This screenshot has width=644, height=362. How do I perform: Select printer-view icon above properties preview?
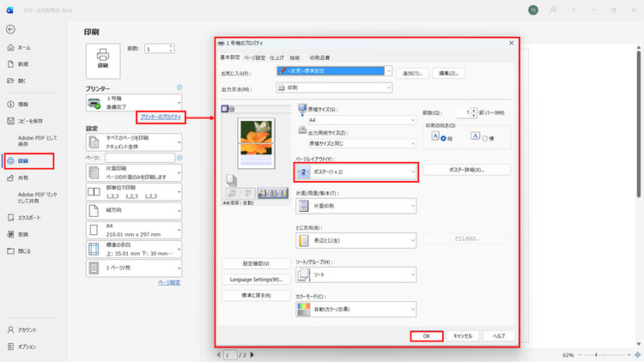tap(232, 109)
